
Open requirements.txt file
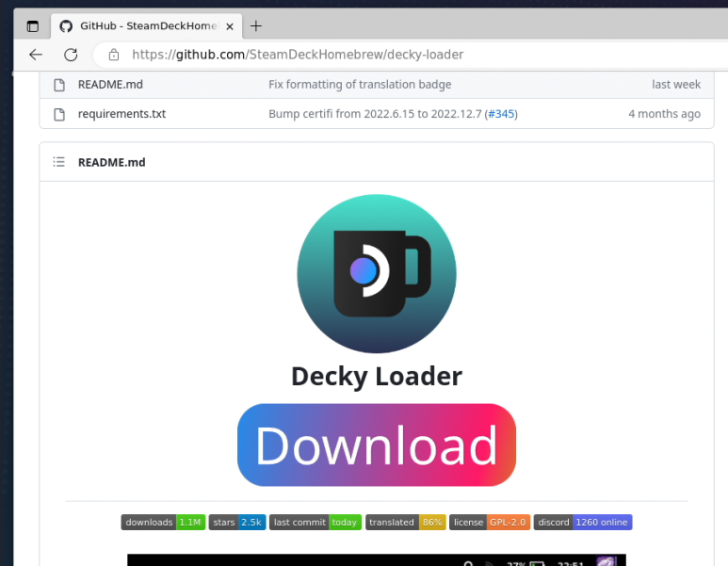[121, 114]
